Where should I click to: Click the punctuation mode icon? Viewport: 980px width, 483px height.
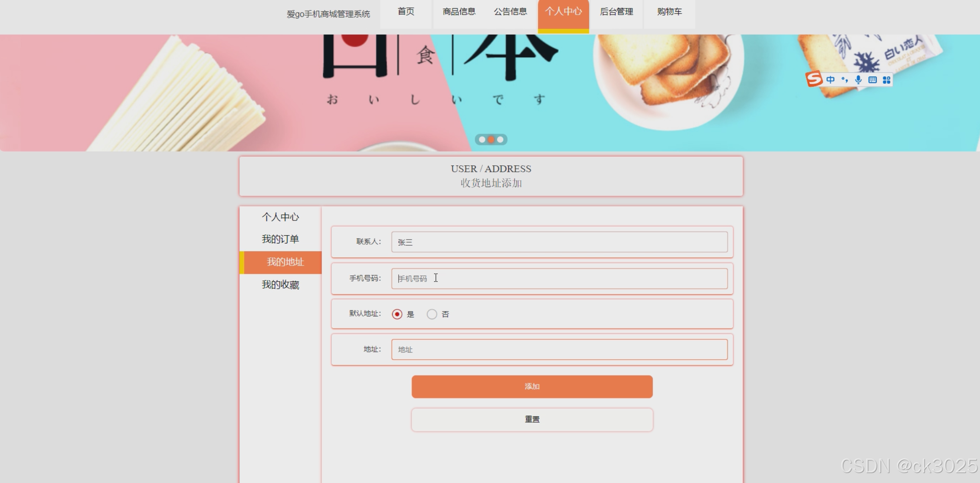[844, 80]
